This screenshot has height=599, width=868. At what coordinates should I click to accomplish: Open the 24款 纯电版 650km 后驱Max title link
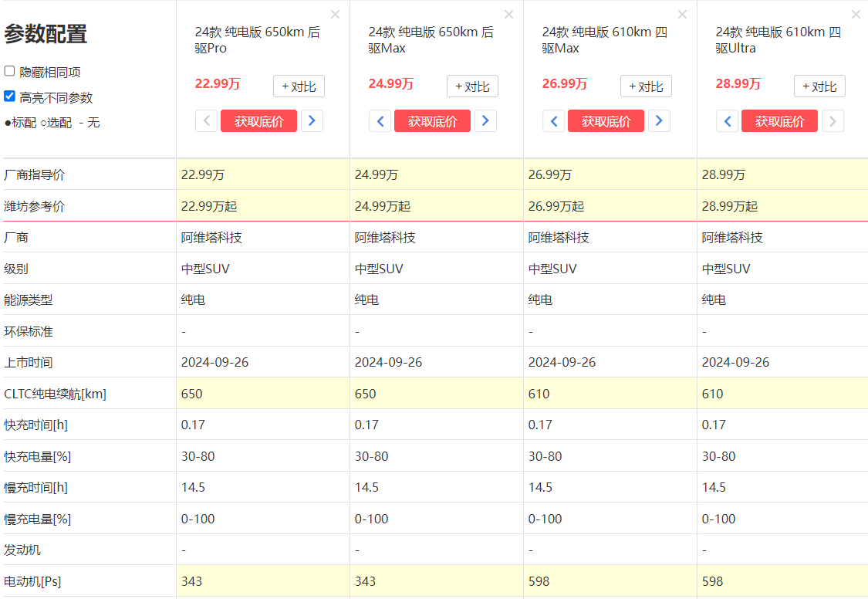pos(431,40)
